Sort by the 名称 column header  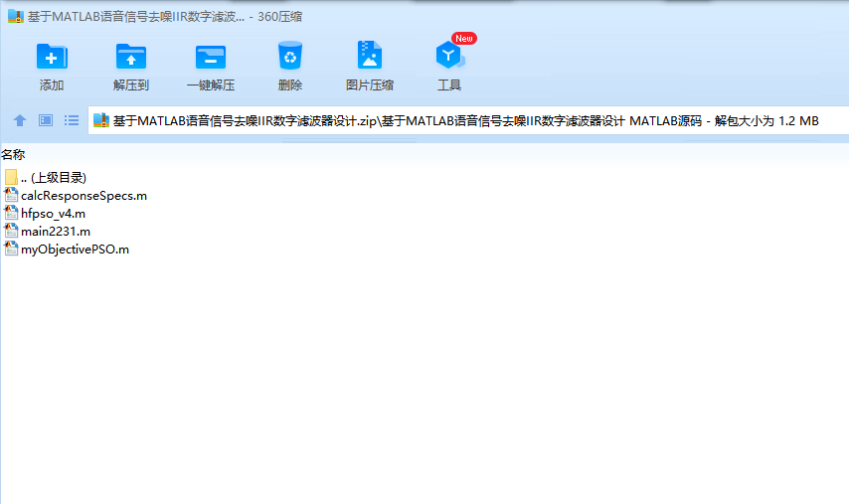pyautogui.click(x=13, y=155)
